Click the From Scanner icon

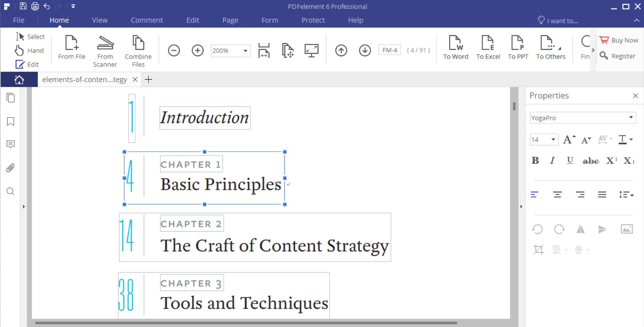coord(105,43)
